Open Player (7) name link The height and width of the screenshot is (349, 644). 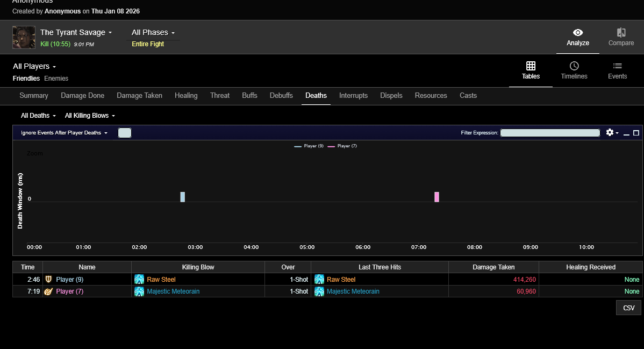coord(70,291)
